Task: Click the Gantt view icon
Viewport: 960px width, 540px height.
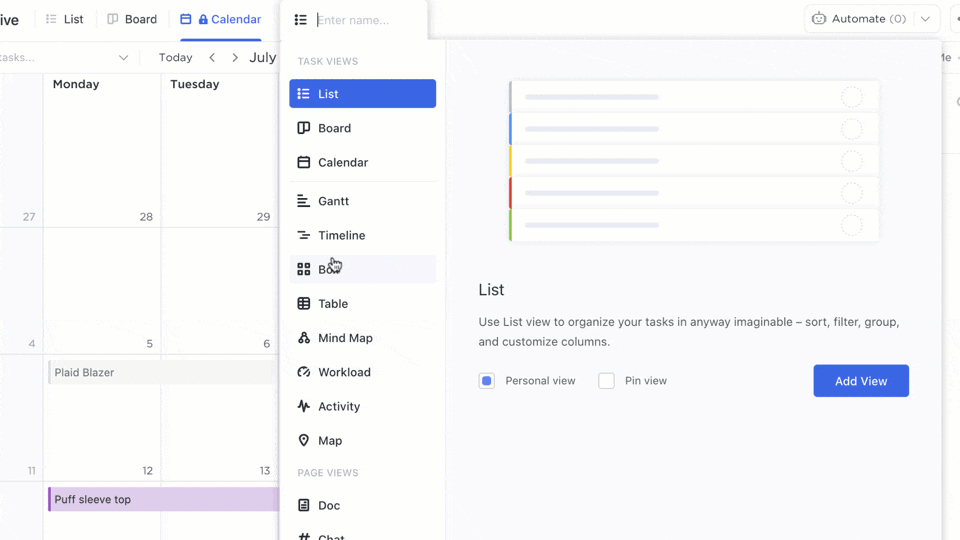Action: click(x=304, y=201)
